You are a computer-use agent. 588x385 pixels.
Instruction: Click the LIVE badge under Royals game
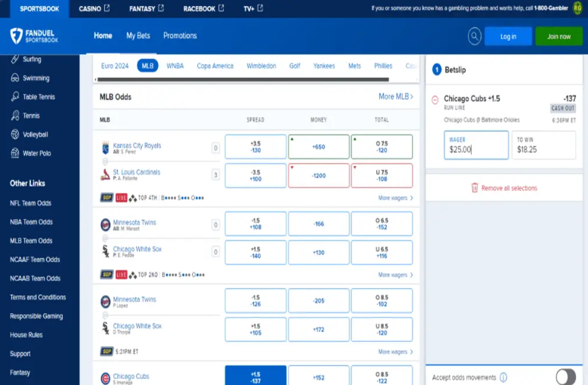click(121, 198)
